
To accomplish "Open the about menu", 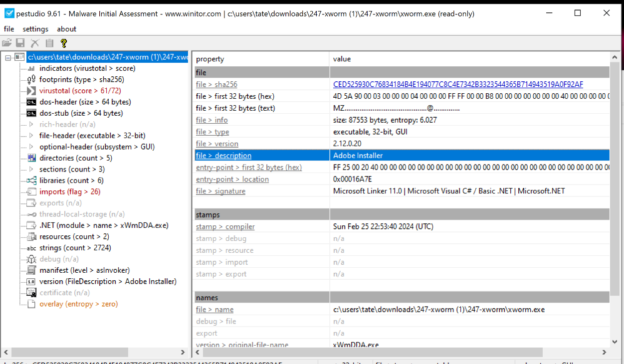I will 66,29.
